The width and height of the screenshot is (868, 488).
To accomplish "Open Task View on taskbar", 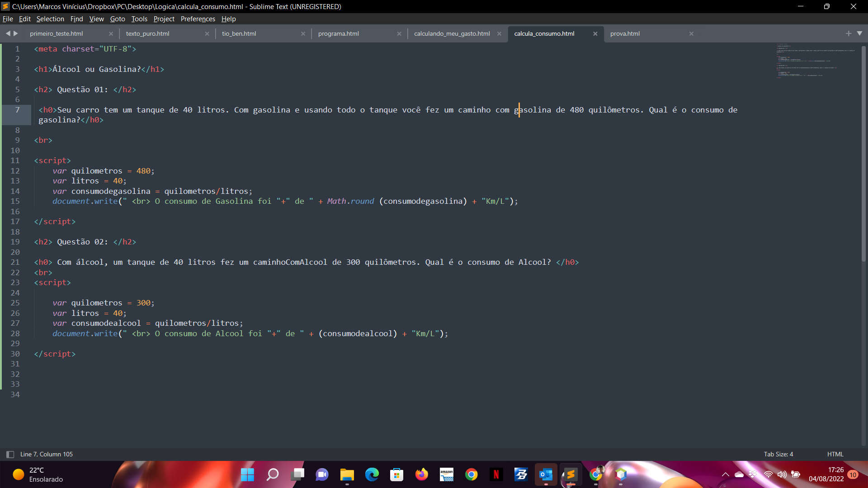I will coord(297,474).
